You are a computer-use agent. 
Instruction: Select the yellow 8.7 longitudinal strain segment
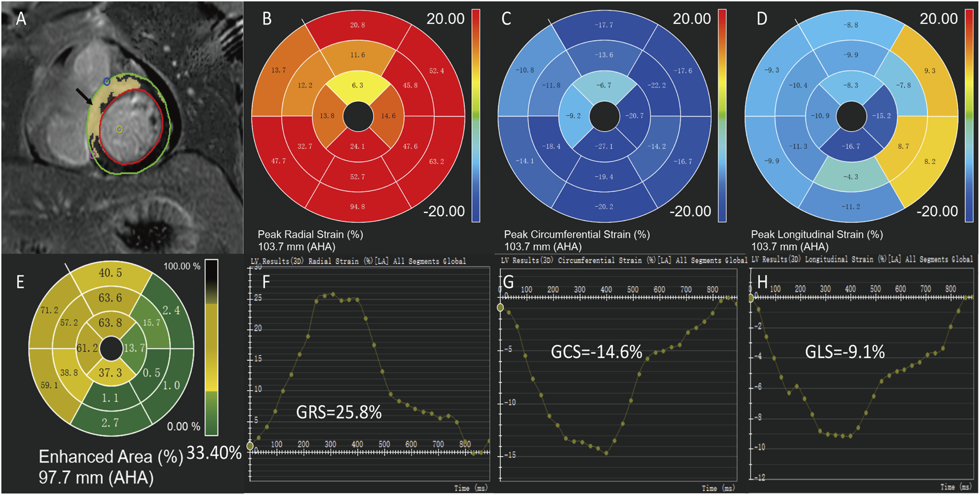(x=904, y=147)
